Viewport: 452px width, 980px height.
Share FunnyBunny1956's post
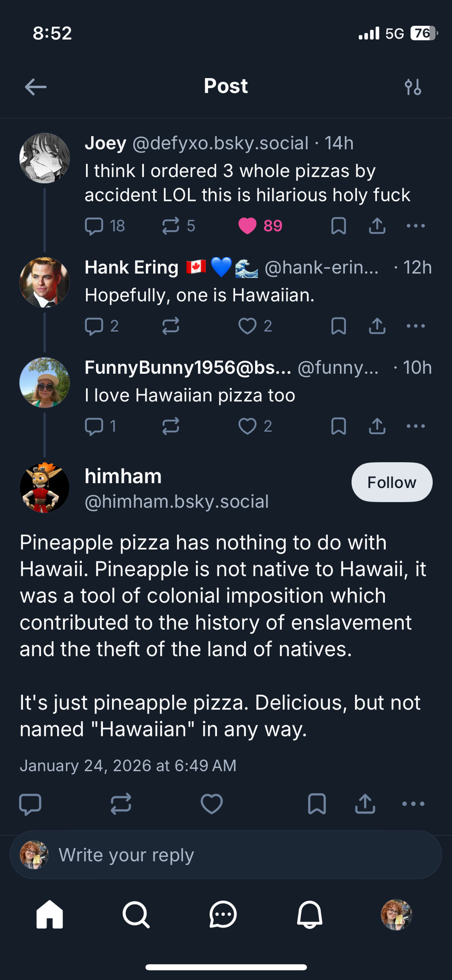point(377,426)
